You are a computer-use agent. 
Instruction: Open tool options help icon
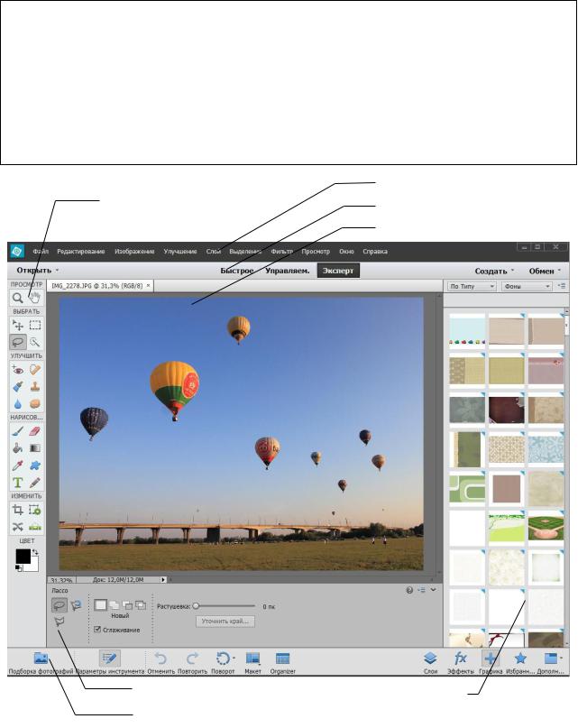click(x=409, y=590)
